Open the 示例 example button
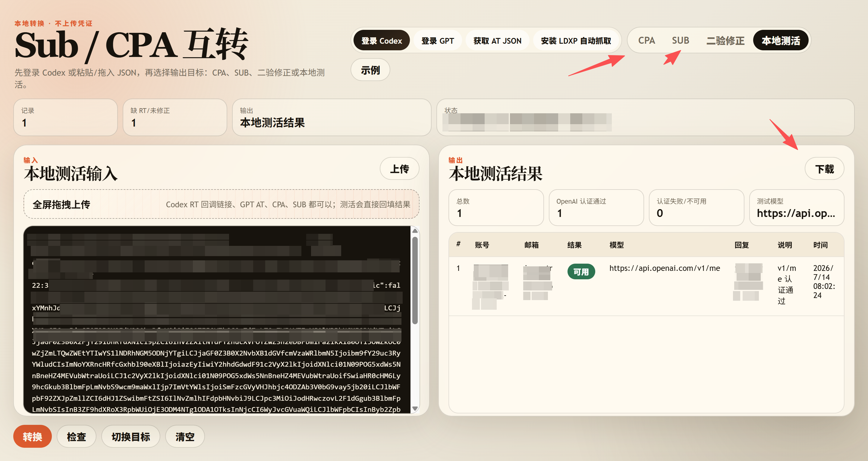Viewport: 868px width, 461px height. (370, 70)
